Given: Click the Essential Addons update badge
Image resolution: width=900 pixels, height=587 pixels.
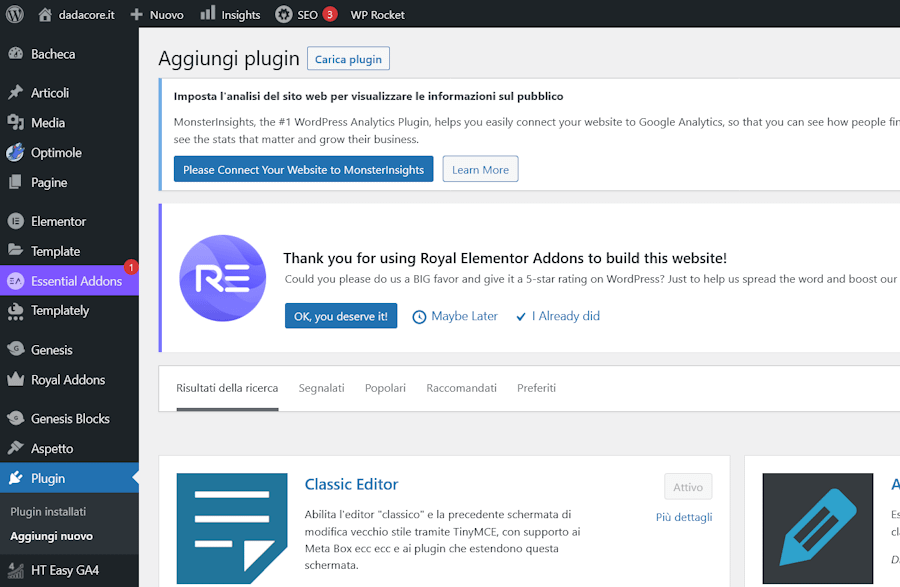Looking at the screenshot, I should coord(131,267).
